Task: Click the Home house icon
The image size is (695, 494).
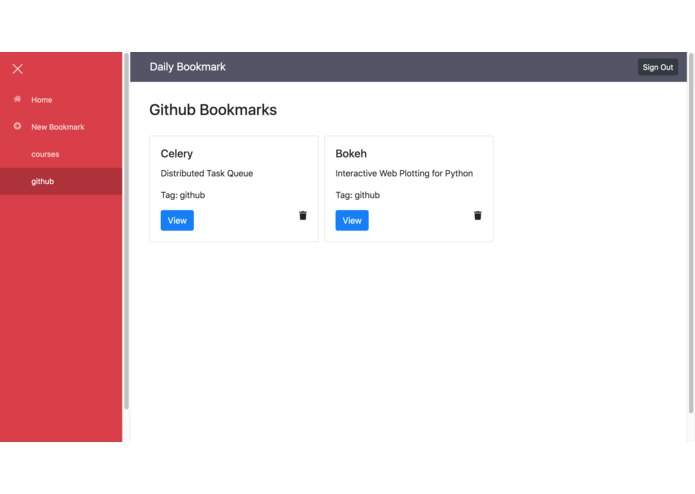Action: tap(17, 99)
